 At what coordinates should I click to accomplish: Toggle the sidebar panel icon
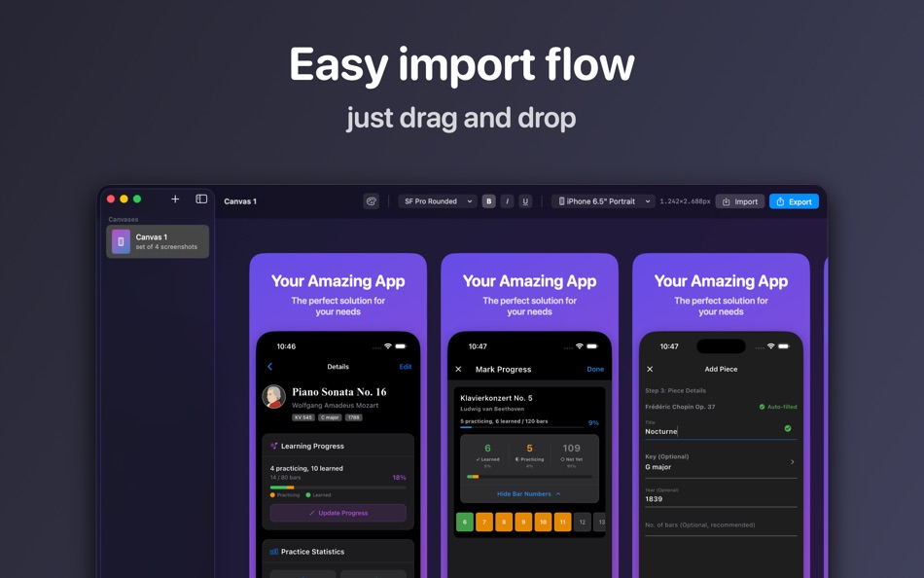pos(201,199)
